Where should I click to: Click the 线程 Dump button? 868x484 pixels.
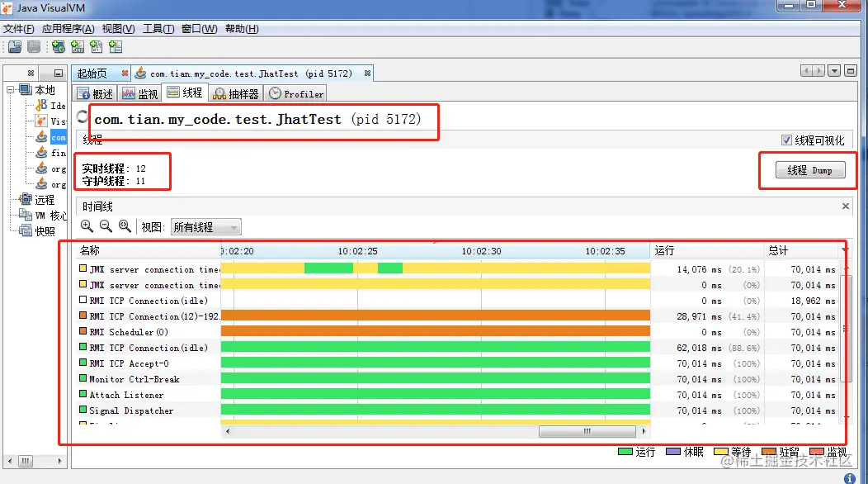(810, 170)
